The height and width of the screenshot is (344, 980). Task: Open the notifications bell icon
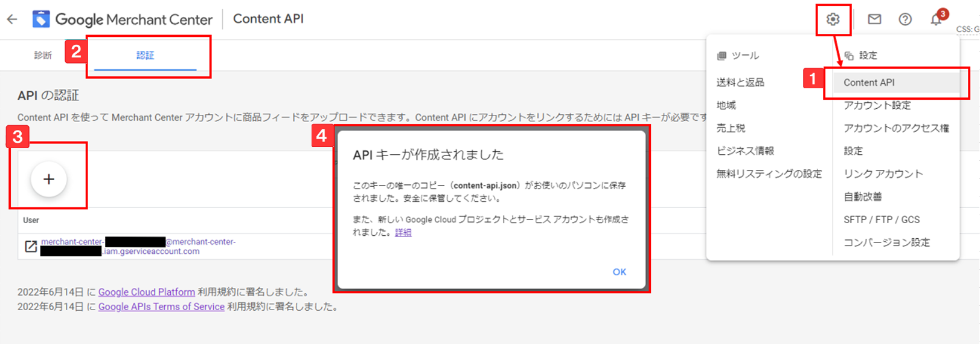tap(936, 19)
